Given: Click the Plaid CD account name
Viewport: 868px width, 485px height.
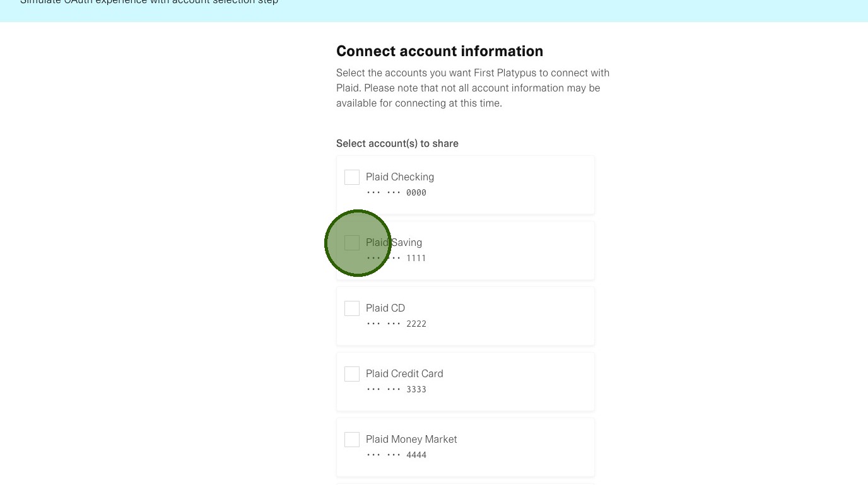Looking at the screenshot, I should click(x=385, y=308).
